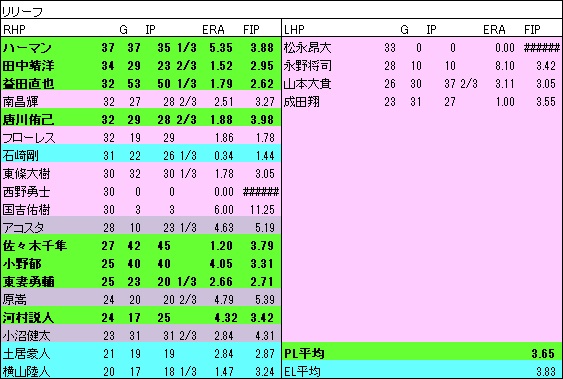Click アコスタ ERA value 4.63
This screenshot has height=379, width=563.
pos(224,228)
